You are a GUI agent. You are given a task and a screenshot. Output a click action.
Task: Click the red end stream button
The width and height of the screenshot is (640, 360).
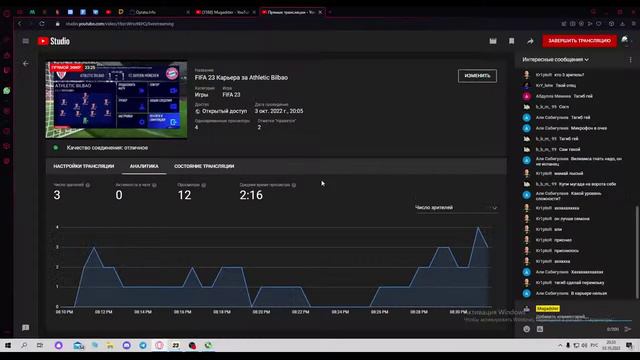point(580,41)
